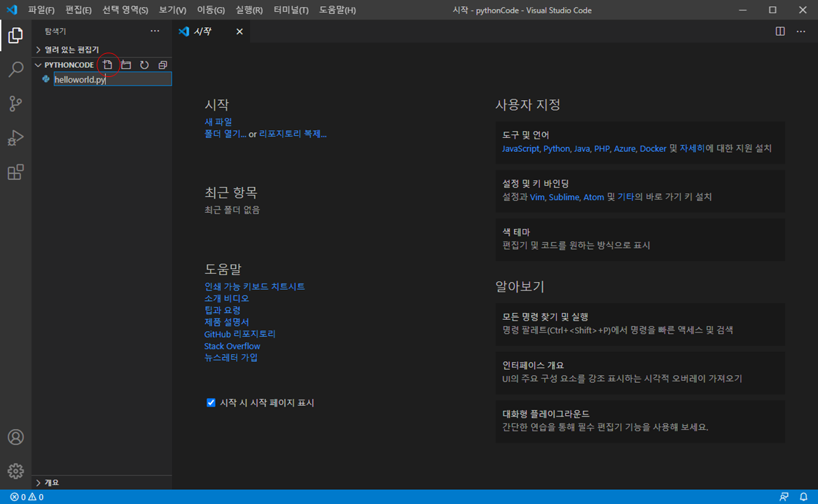Open the 터미널(T) menu
818x504 pixels.
291,10
